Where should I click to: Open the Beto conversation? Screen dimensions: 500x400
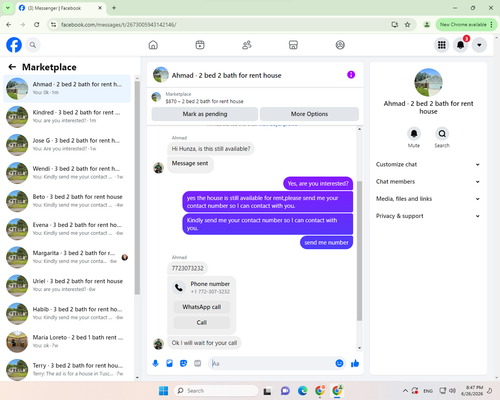click(x=67, y=201)
